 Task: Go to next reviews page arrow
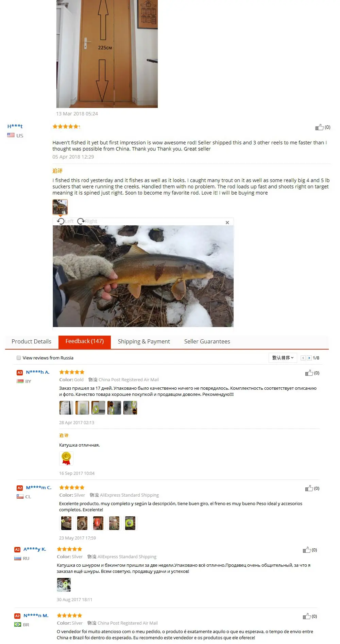point(309,358)
